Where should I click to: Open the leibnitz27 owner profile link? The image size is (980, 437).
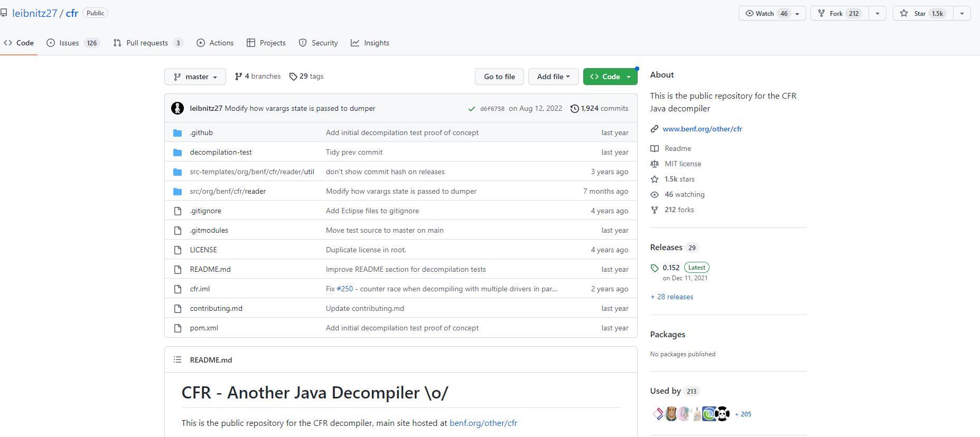[x=34, y=13]
